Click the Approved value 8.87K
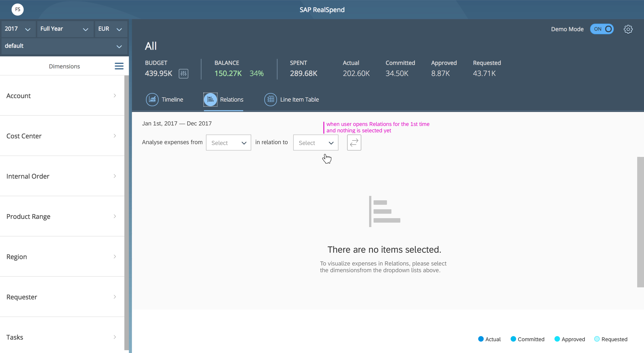 (x=440, y=74)
